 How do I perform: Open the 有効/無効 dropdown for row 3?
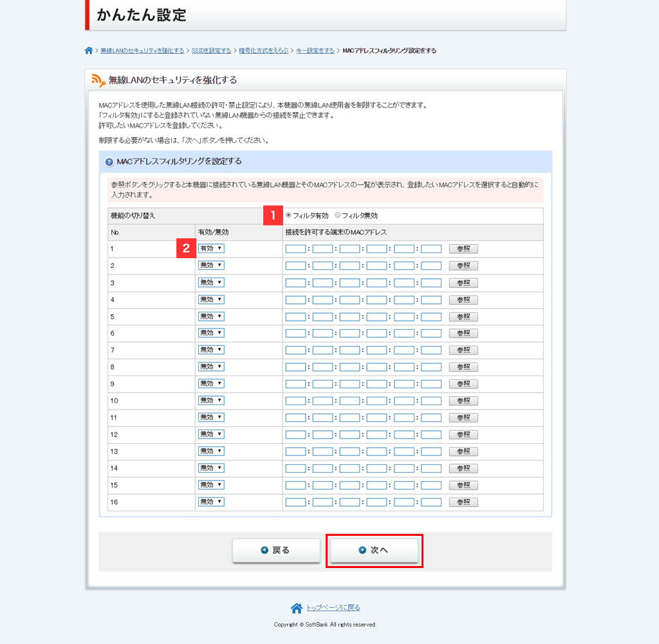[x=211, y=283]
